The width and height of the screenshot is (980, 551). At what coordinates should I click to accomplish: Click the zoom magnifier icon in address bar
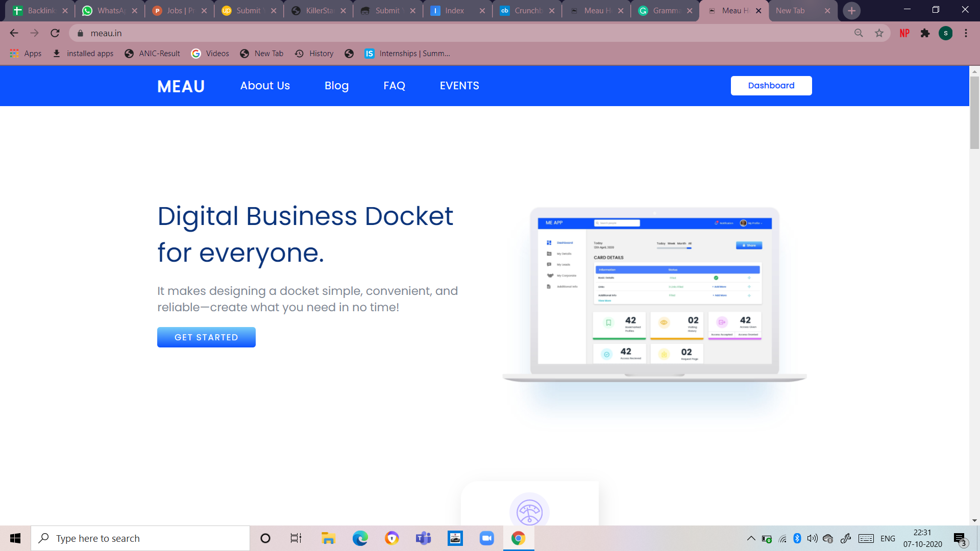pyautogui.click(x=859, y=33)
